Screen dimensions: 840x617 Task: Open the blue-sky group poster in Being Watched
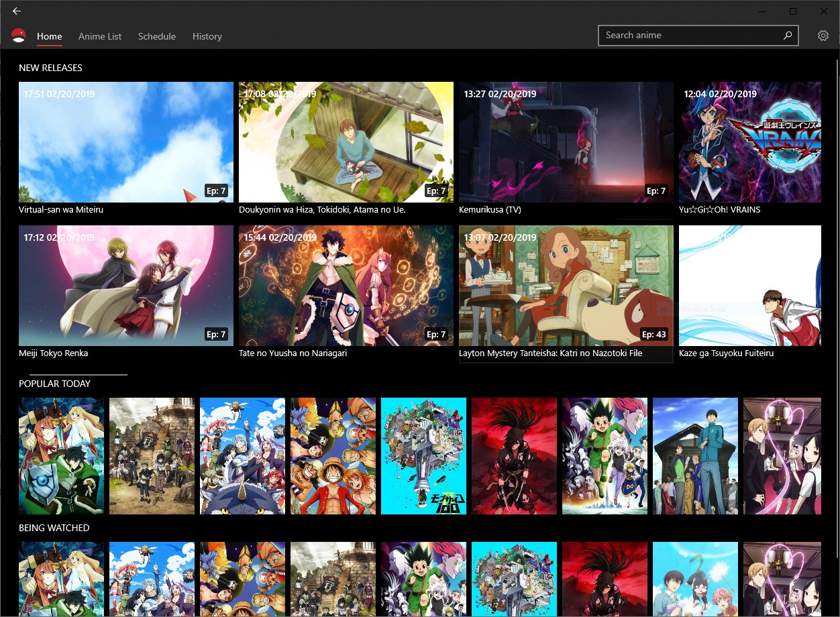695,579
